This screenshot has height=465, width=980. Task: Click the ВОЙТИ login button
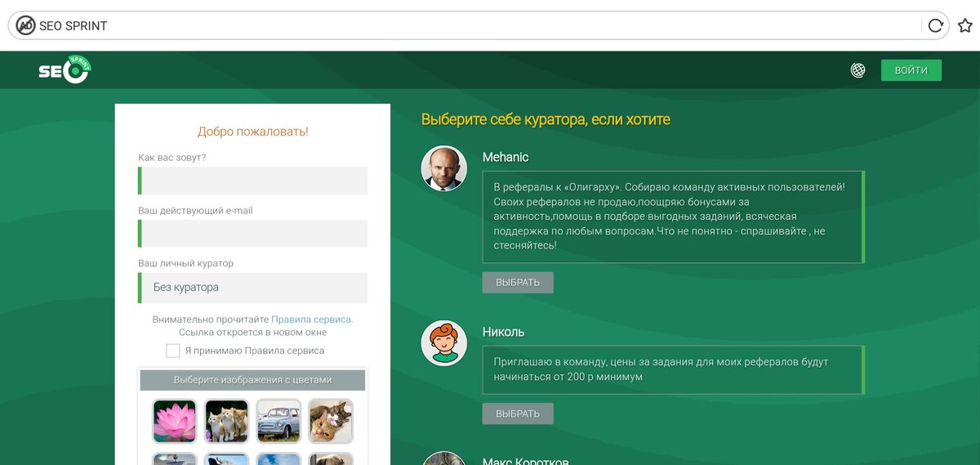coord(911,70)
